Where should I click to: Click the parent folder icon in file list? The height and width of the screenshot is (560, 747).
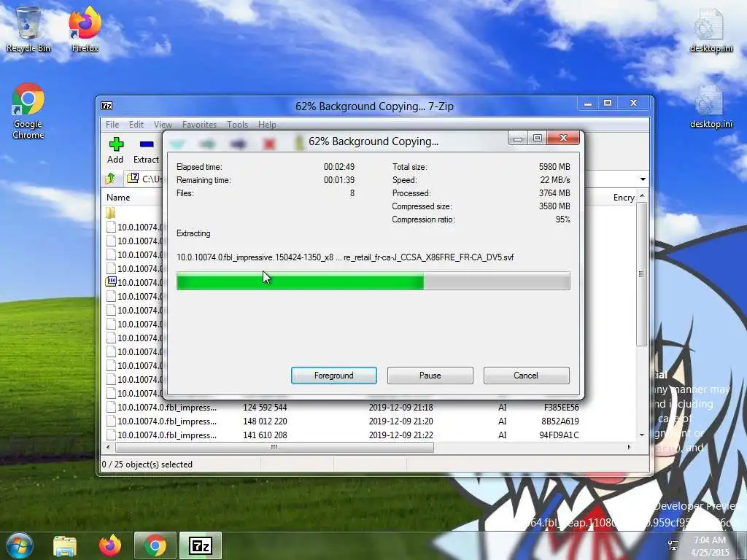(x=111, y=212)
